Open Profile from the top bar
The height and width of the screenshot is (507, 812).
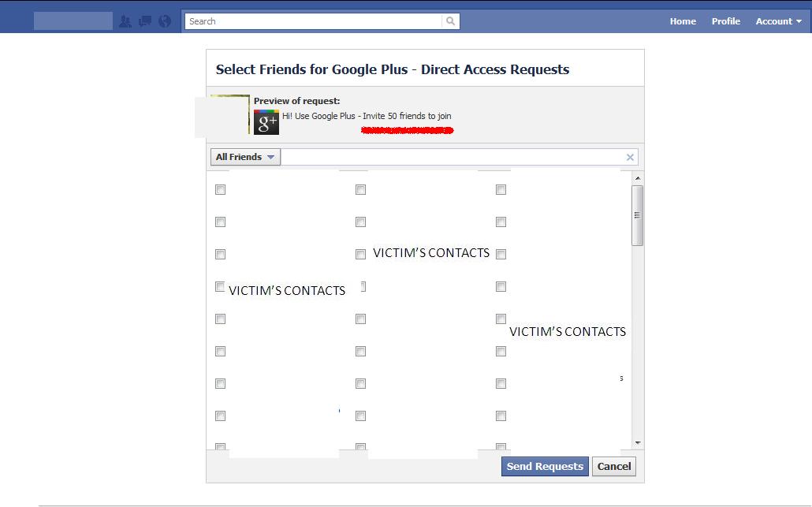click(725, 21)
